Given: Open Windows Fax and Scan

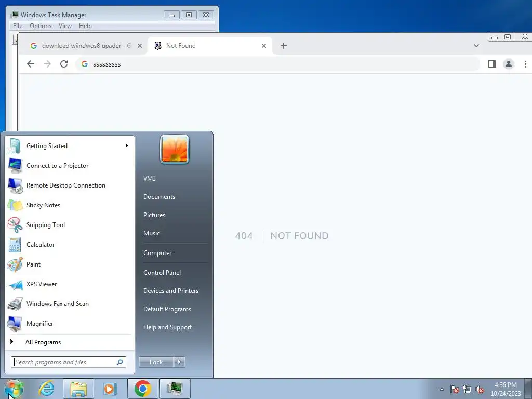Looking at the screenshot, I should 69,303.
